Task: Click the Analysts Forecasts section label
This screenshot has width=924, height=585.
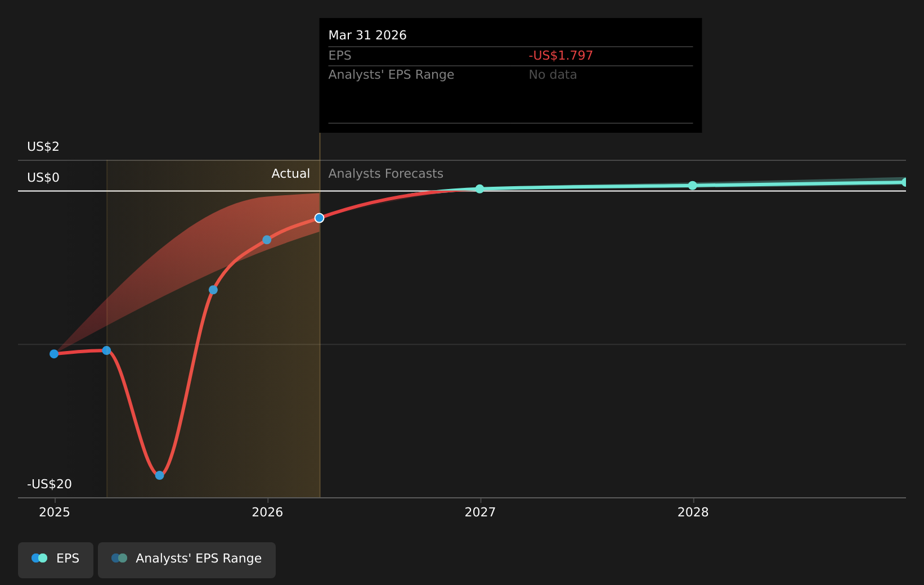Action: (x=386, y=174)
